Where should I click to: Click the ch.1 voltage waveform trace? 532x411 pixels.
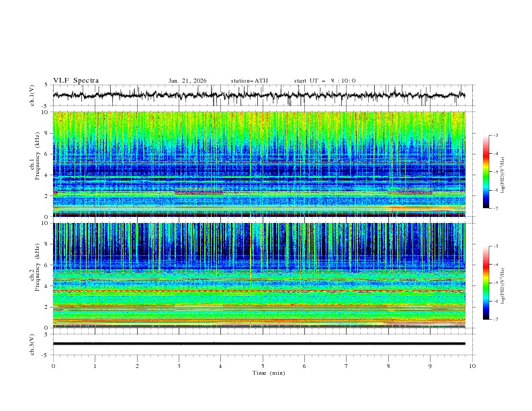point(259,95)
